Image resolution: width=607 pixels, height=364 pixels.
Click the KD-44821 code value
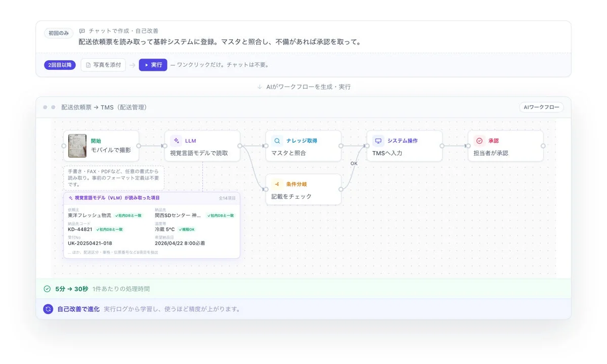point(80,229)
